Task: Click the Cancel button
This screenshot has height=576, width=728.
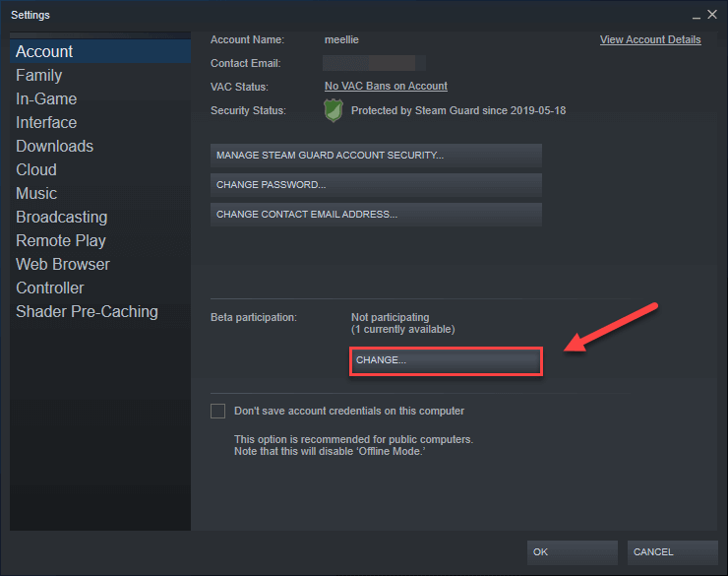Action: [672, 552]
